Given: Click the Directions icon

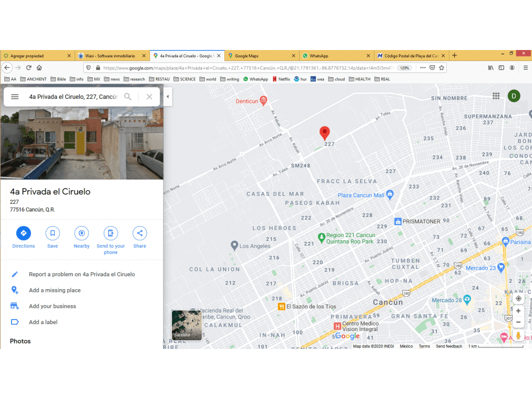Looking at the screenshot, I should [x=23, y=233].
